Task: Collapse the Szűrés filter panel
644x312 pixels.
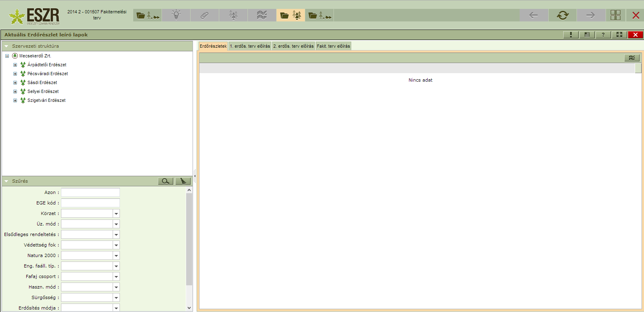Action: (x=6, y=181)
